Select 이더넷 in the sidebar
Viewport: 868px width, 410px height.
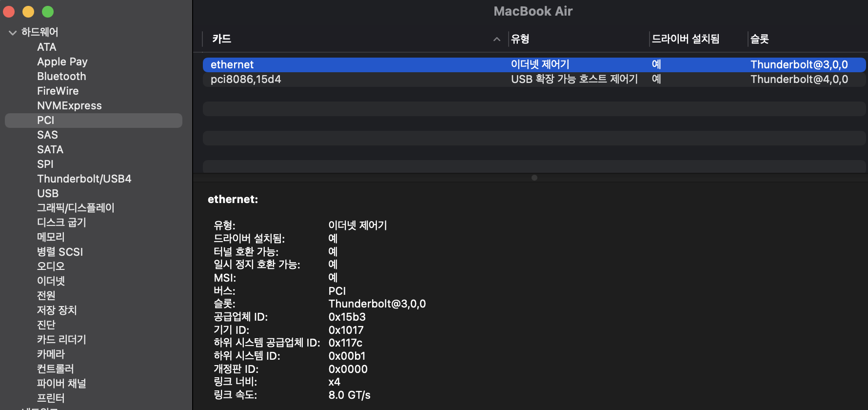pos(51,281)
